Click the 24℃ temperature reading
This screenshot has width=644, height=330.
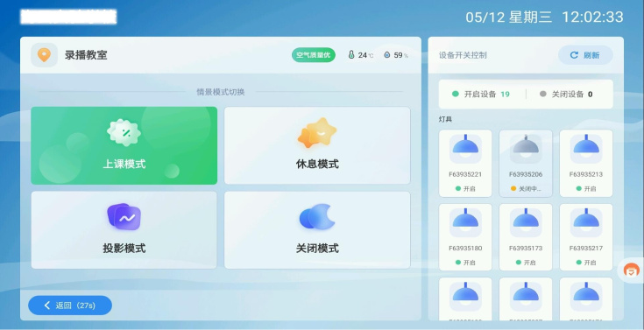pos(365,55)
